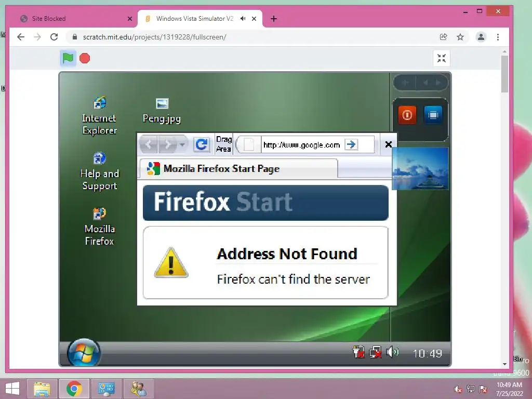Open Windows Start button on host taskbar
Viewport: 532px width, 399px height.
pos(12,389)
